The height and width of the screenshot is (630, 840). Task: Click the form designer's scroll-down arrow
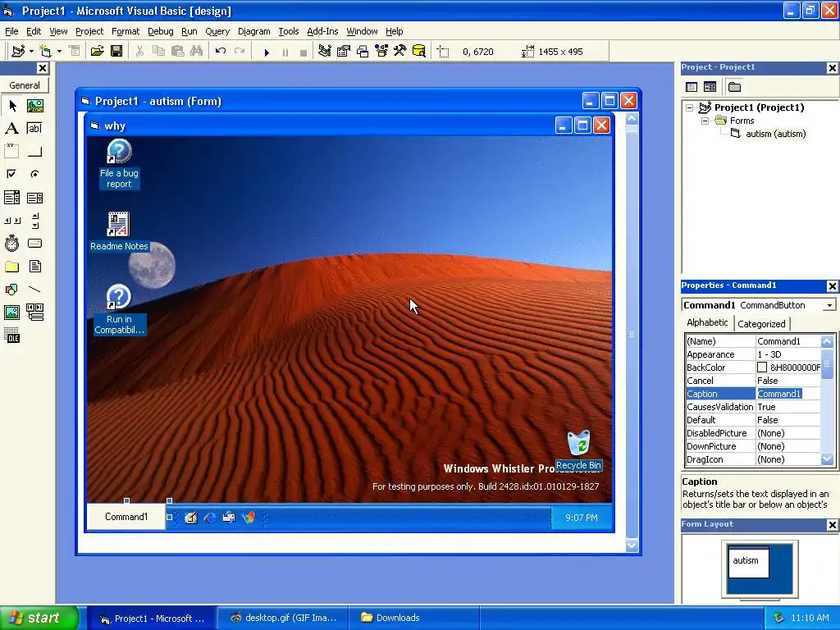(632, 546)
